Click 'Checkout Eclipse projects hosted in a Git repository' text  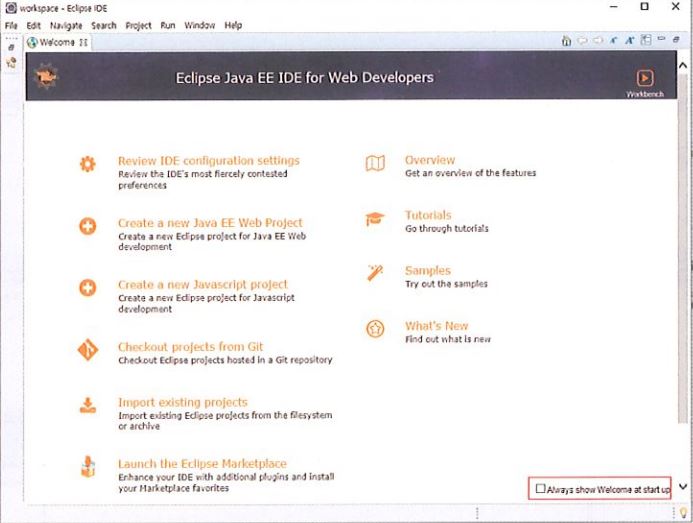tap(225, 360)
